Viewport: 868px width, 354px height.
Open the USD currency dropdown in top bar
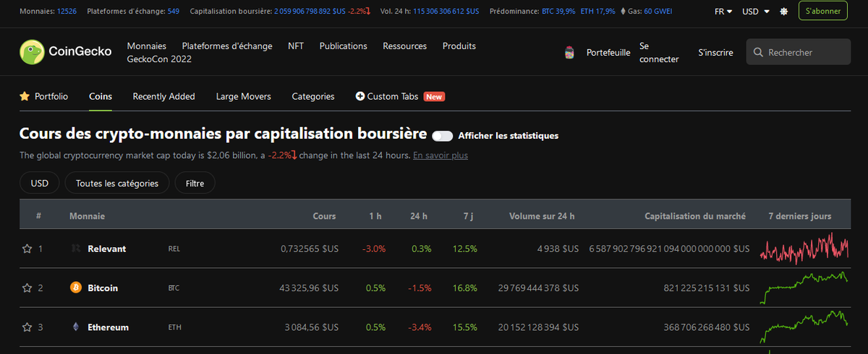click(x=756, y=12)
